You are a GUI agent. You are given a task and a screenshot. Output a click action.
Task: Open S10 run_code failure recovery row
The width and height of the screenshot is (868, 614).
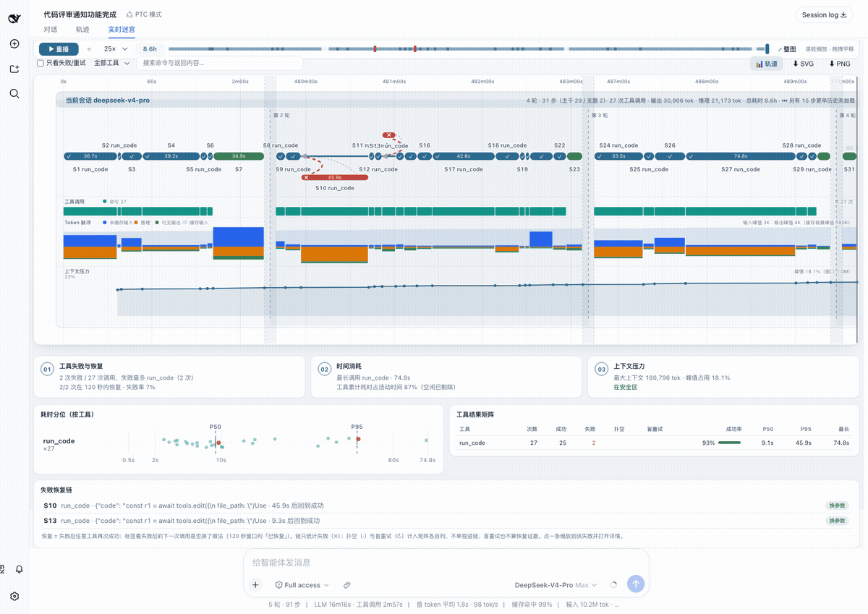pos(446,506)
